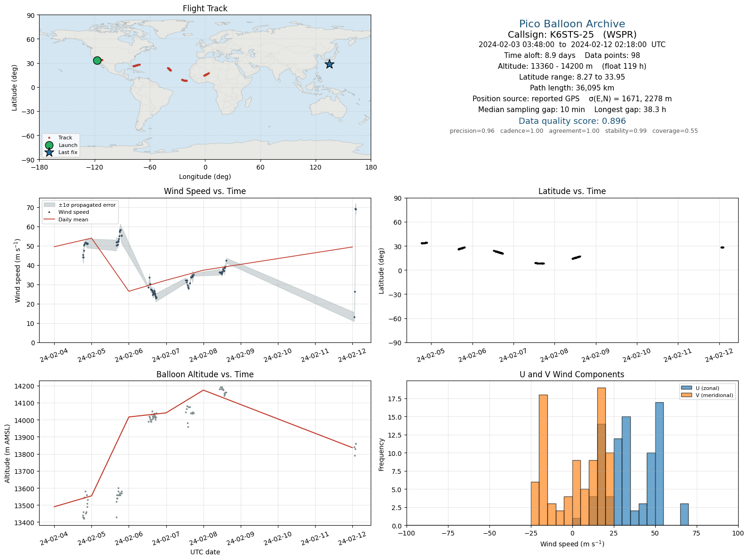749x560 pixels.
Task: Click the "Latitude vs. Time" title
Action: tap(572, 191)
